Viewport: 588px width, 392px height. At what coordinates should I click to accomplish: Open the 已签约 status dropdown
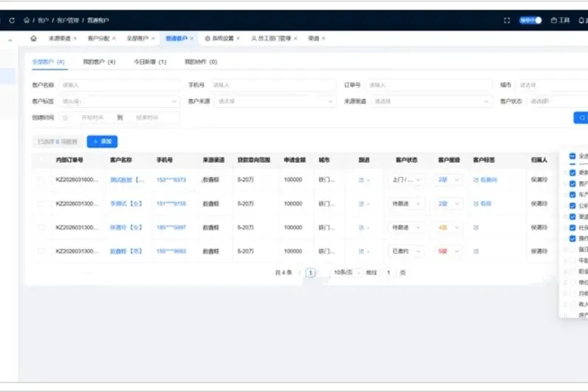406,251
